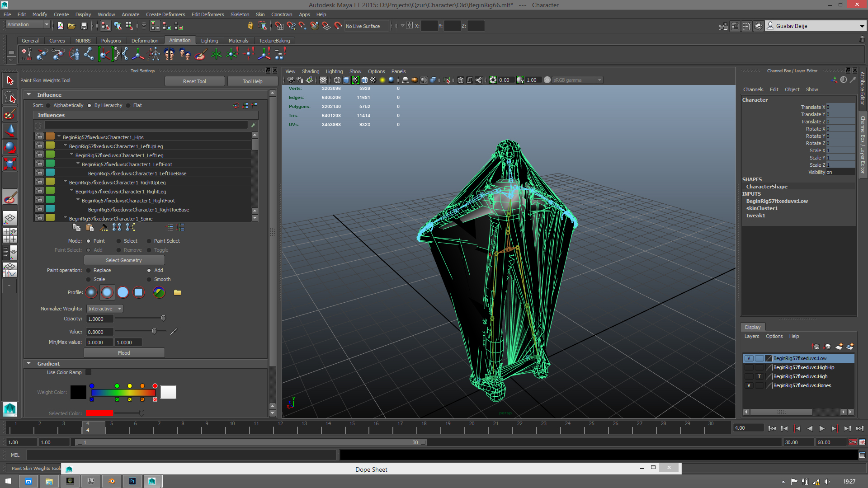The height and width of the screenshot is (488, 868).
Task: Click the red Selected Color swatch
Action: click(x=99, y=413)
